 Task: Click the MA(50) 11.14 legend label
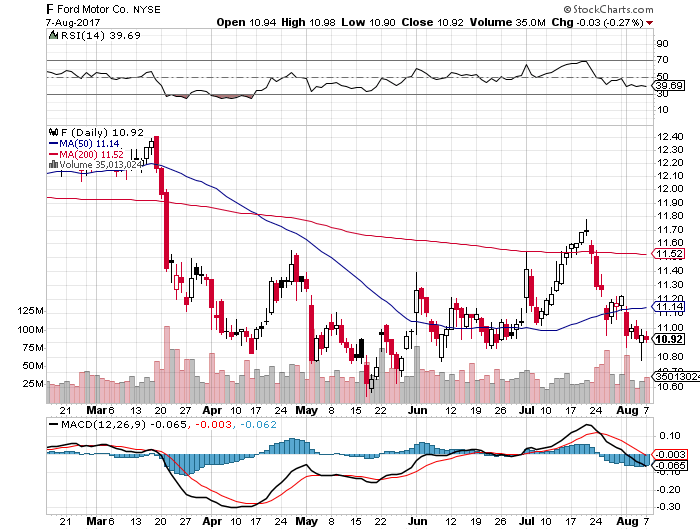pyautogui.click(x=89, y=144)
